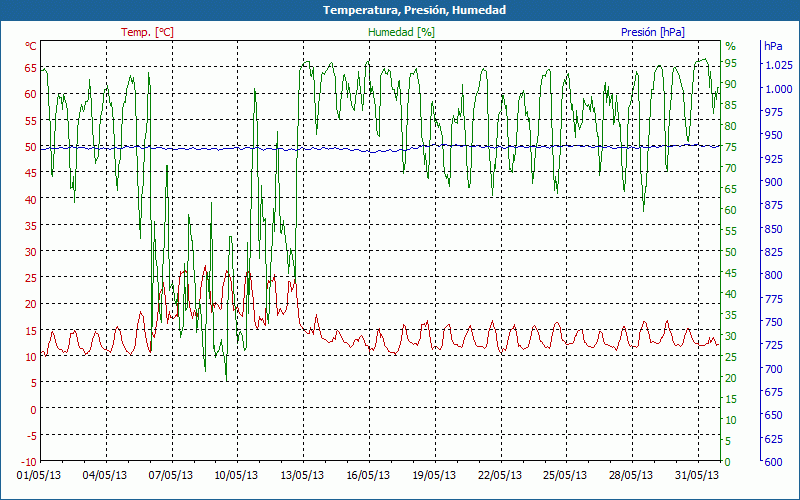Screen dimensions: 800x500
Task: Click the -10 value on the temperature axis
Action: [29, 461]
